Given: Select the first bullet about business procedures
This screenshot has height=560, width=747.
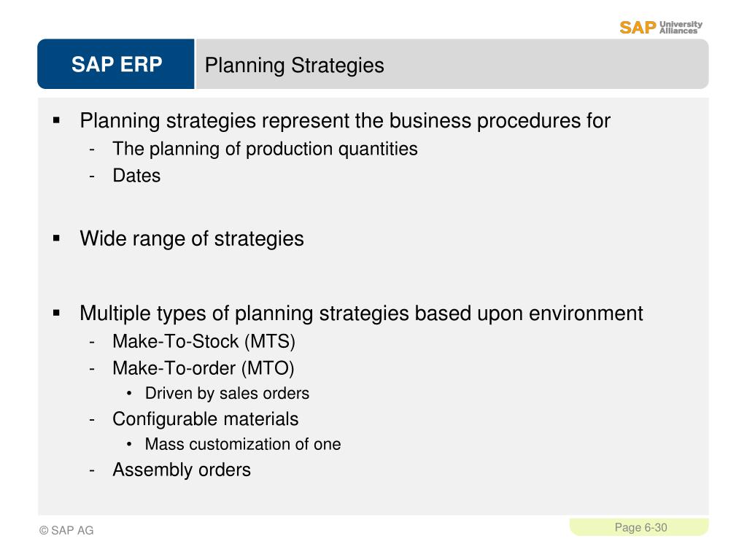Looking at the screenshot, I should pyautogui.click(x=345, y=120).
